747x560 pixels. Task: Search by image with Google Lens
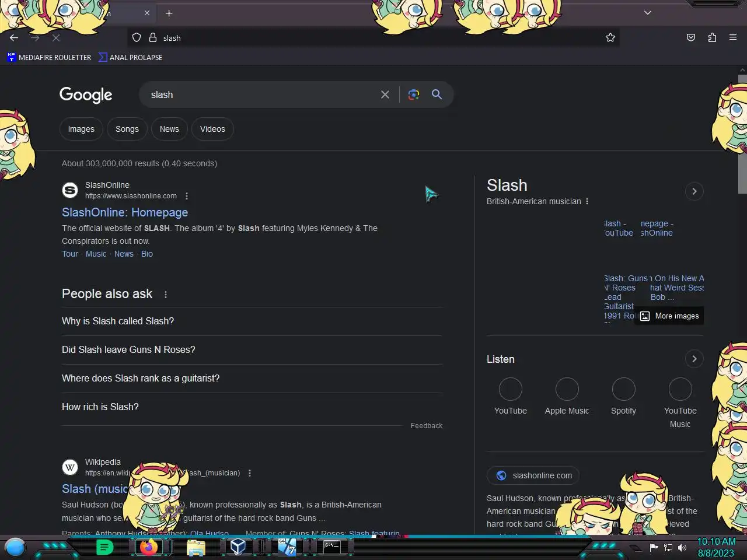click(414, 94)
